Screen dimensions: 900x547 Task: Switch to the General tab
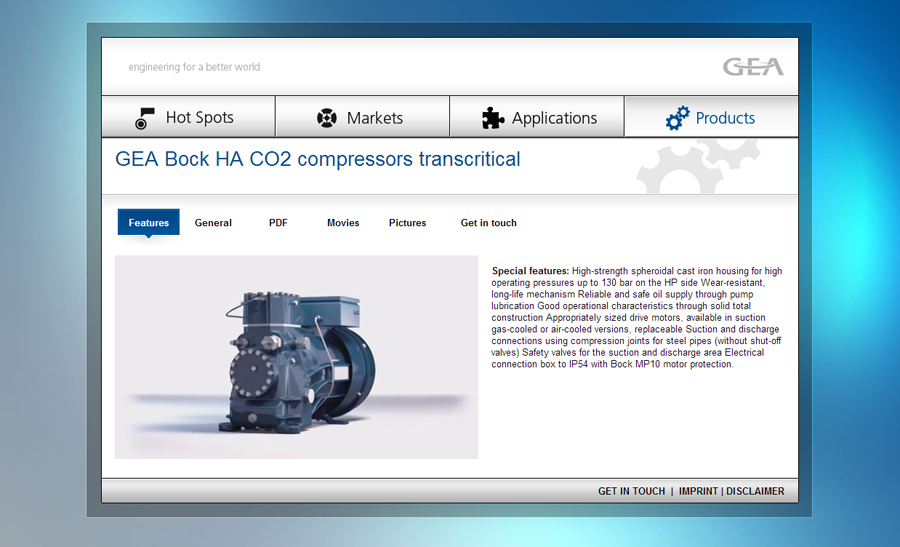[x=213, y=223]
